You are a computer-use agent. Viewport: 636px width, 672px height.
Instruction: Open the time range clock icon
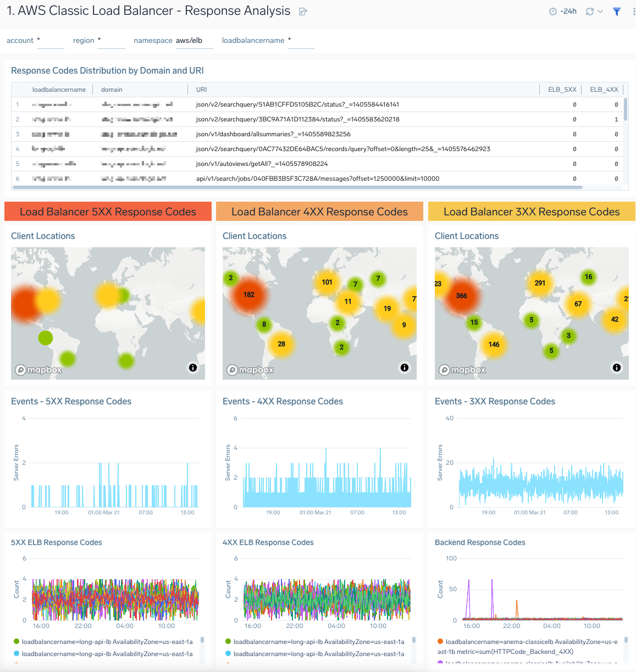pyautogui.click(x=554, y=10)
